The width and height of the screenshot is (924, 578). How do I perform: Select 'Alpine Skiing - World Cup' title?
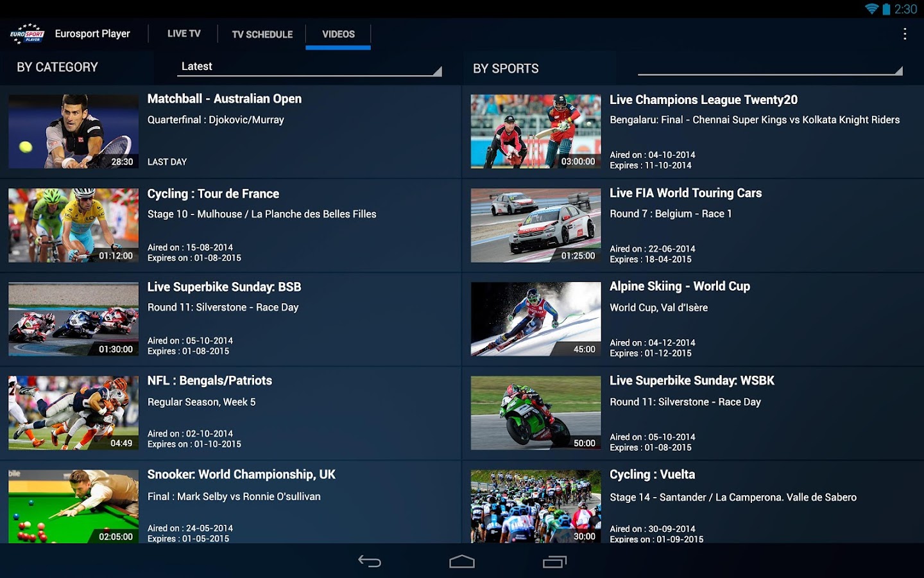pyautogui.click(x=680, y=286)
